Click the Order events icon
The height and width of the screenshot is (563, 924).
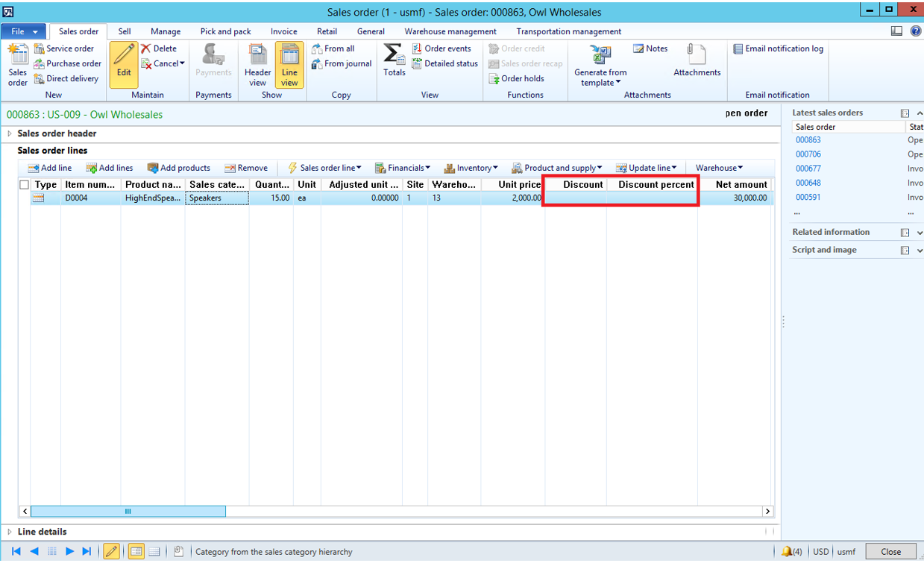point(418,48)
